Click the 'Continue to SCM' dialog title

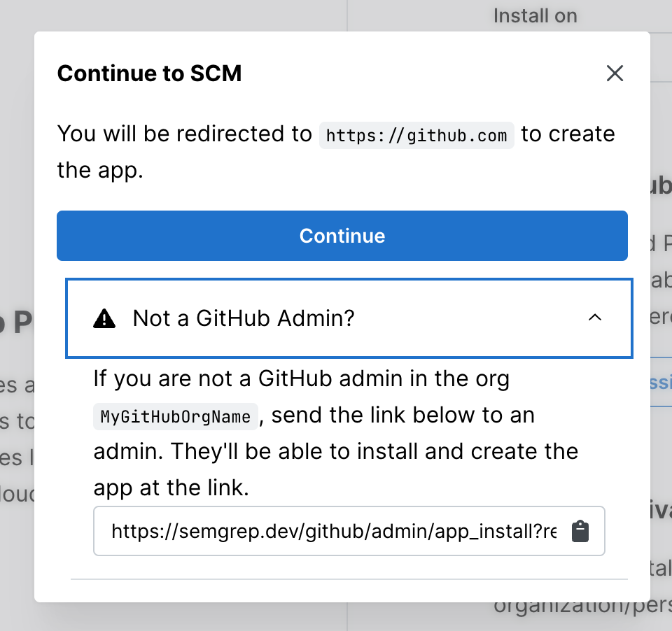[149, 73]
